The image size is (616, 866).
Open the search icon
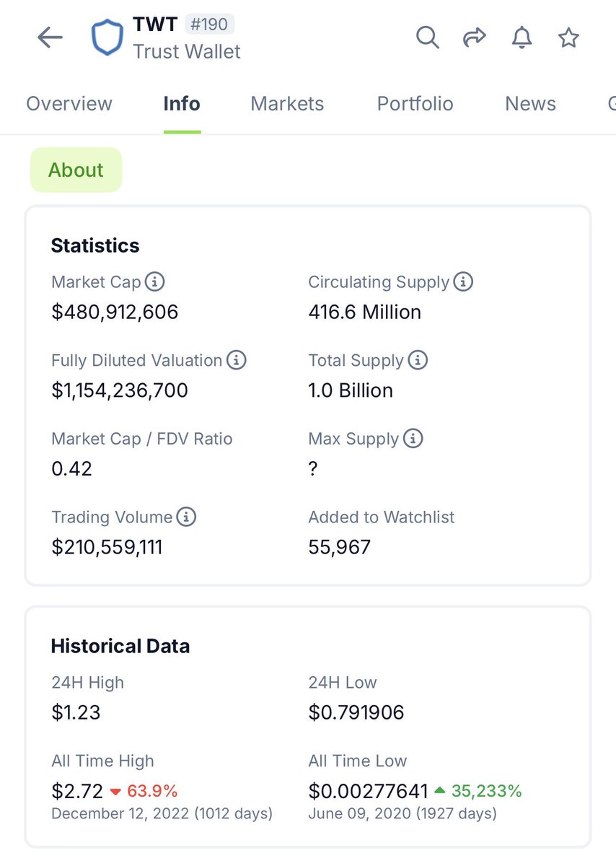[x=427, y=38]
